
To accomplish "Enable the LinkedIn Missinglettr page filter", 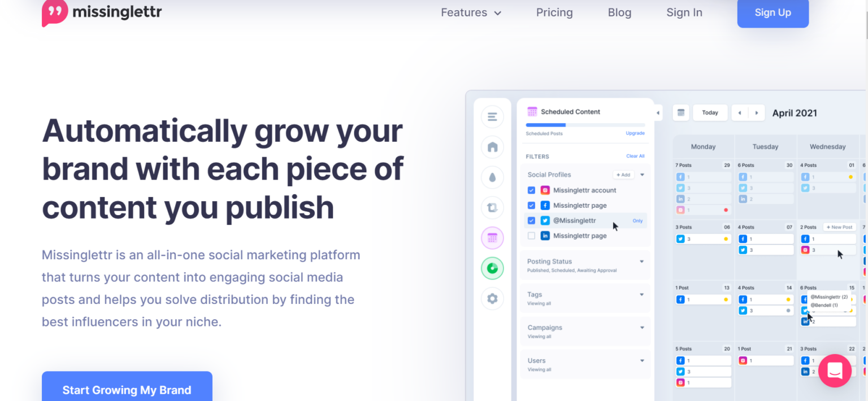I will tap(531, 236).
